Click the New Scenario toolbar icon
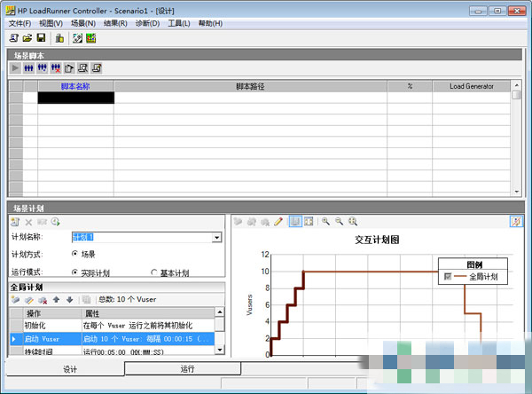 13,38
